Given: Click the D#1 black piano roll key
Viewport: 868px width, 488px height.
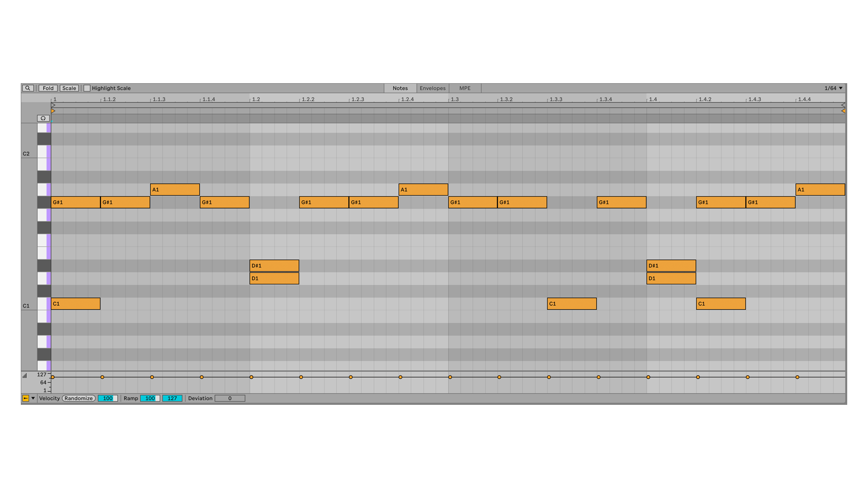Looking at the screenshot, I should click(x=44, y=265).
